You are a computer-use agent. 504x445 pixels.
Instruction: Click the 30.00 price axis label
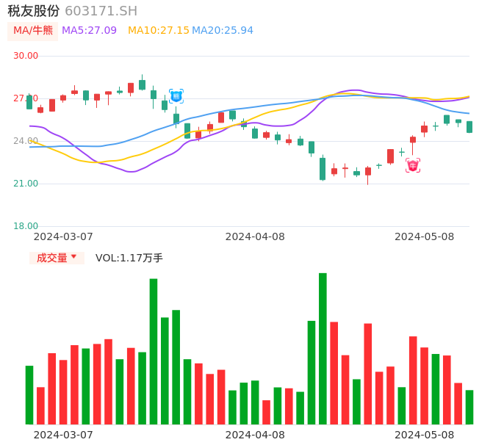(x=26, y=56)
